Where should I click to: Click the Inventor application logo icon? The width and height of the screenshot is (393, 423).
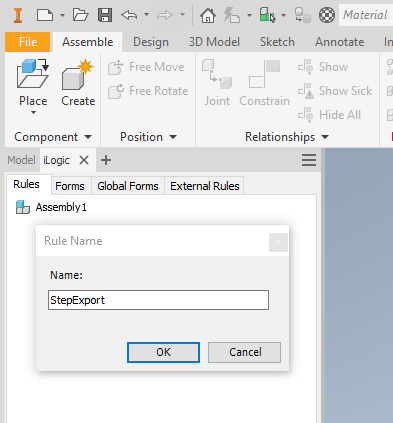pyautogui.click(x=18, y=15)
